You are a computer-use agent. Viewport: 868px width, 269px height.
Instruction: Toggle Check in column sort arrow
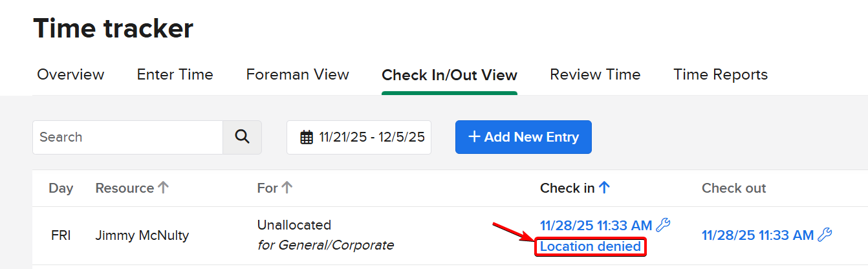pyautogui.click(x=604, y=188)
